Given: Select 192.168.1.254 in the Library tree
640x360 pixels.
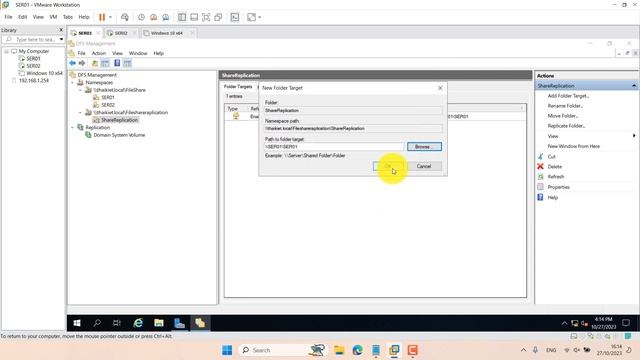Looking at the screenshot, I should [33, 80].
